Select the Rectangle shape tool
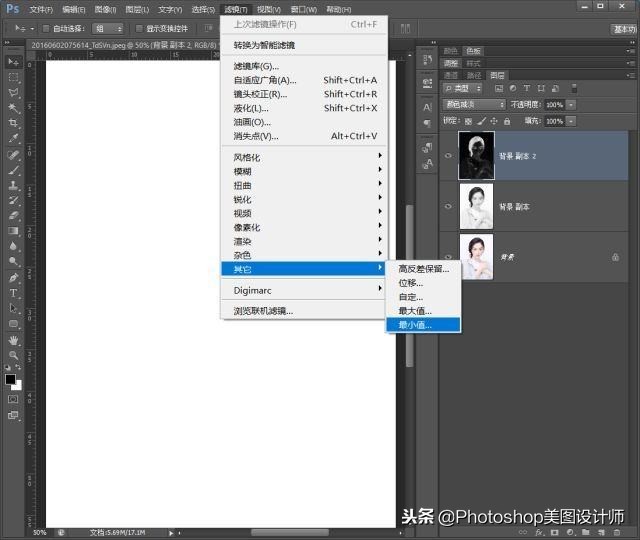Image resolution: width=640 pixels, height=540 pixels. click(x=13, y=324)
